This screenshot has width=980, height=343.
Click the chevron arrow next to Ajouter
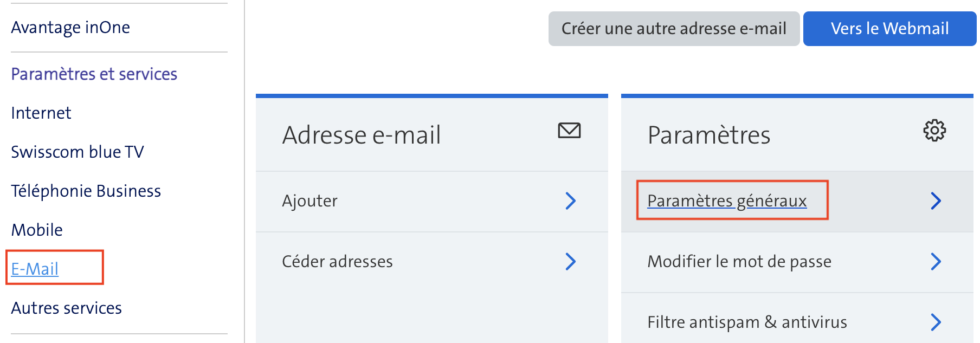click(570, 201)
